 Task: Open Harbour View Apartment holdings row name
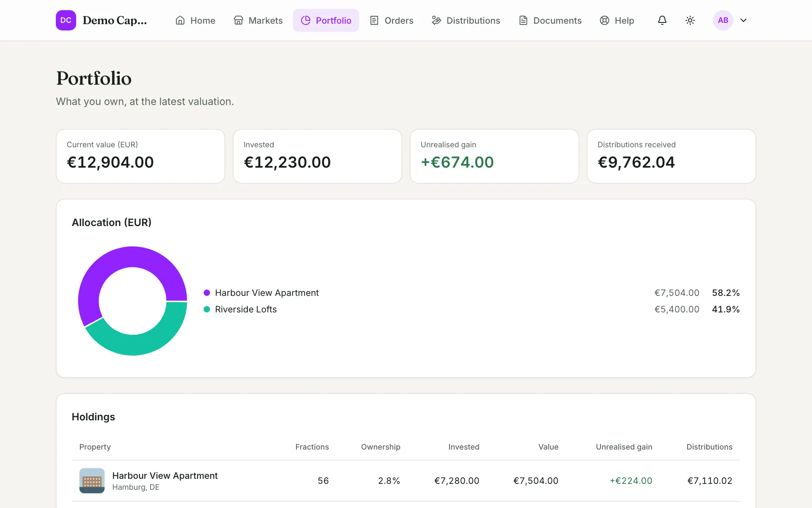point(165,475)
